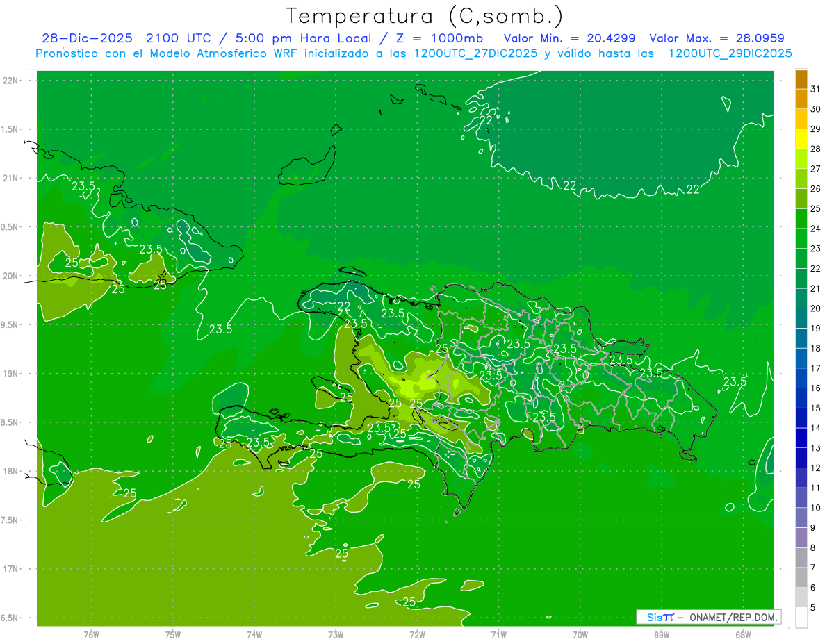Click the "68W" longitude label
Image resolution: width=834 pixels, height=644 pixels.
743,635
